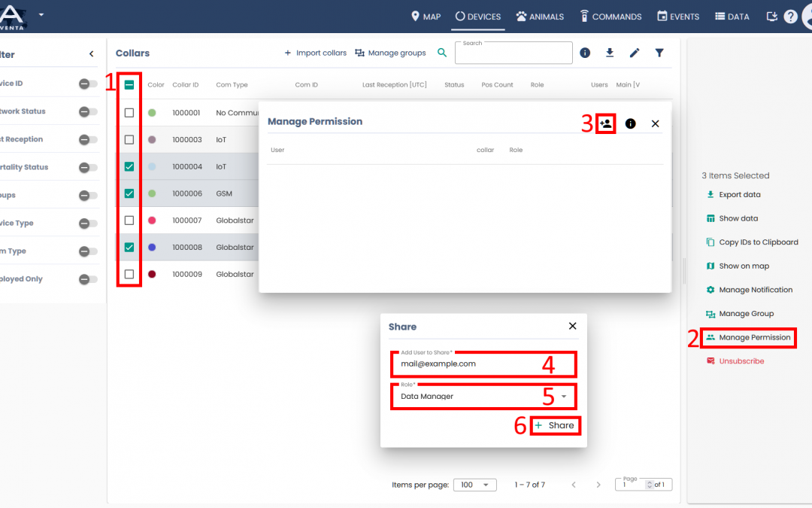Toggle the select-all checkbox in the header
The height and width of the screenshot is (508, 812).
tap(129, 85)
